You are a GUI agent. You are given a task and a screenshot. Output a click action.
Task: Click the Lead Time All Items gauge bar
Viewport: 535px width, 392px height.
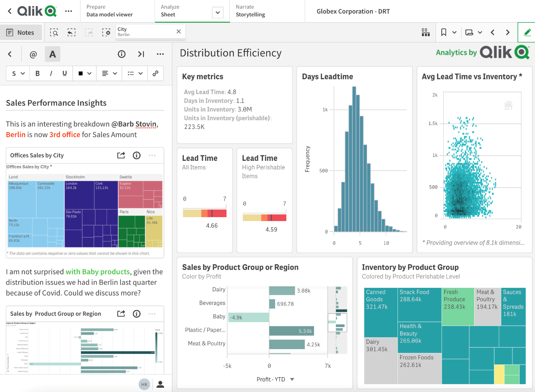[x=205, y=213]
